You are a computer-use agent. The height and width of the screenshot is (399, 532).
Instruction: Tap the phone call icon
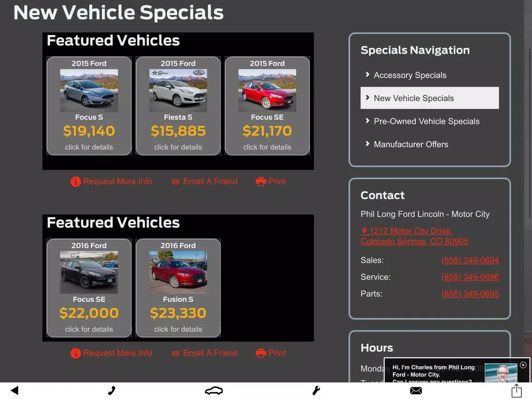[x=111, y=391]
